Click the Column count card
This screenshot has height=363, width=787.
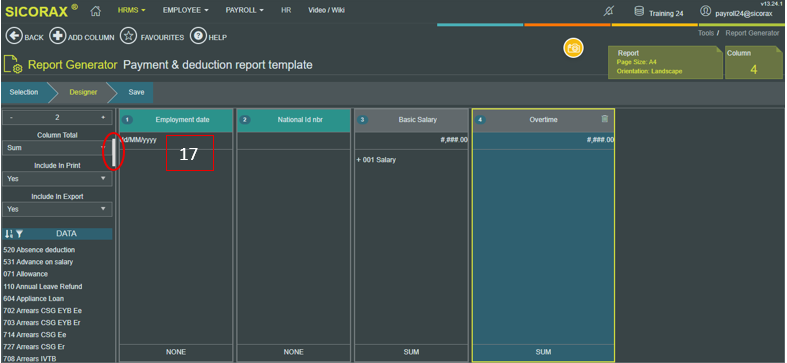coord(753,62)
